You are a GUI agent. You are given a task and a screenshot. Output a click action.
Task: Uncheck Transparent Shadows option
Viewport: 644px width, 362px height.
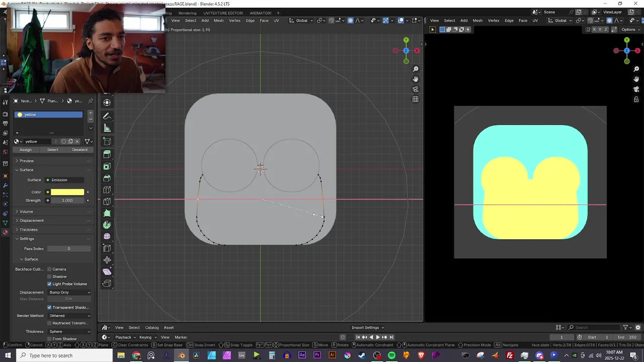click(49, 307)
